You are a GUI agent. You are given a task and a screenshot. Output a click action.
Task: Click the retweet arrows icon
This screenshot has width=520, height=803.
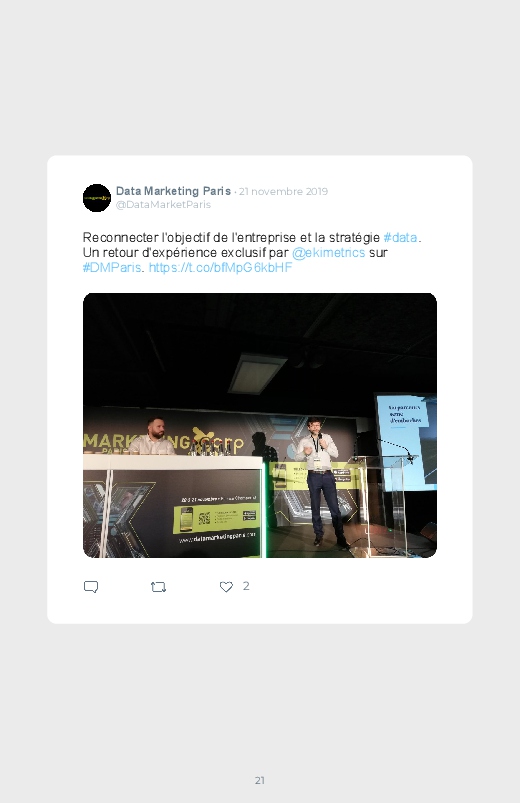coord(158,587)
